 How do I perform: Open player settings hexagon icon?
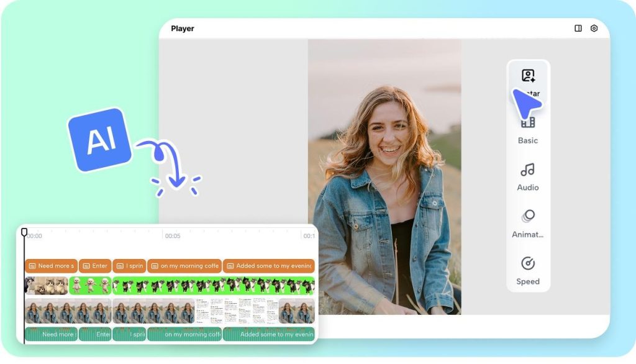594,29
